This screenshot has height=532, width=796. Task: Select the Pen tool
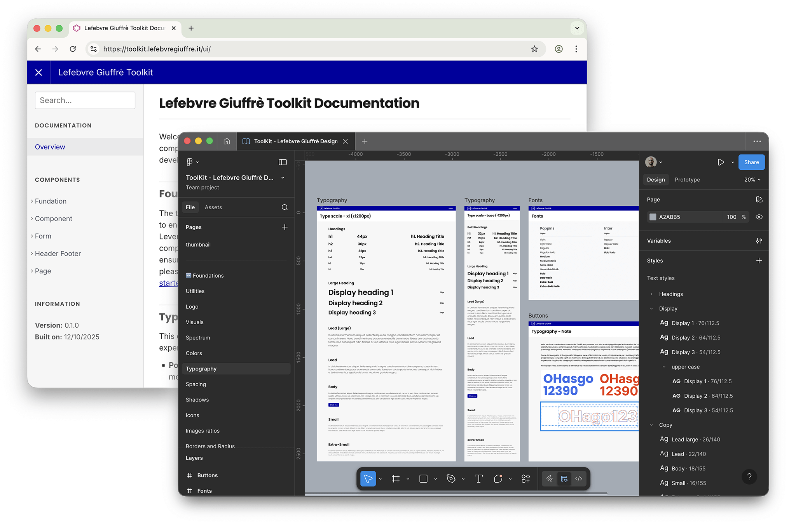(x=451, y=479)
